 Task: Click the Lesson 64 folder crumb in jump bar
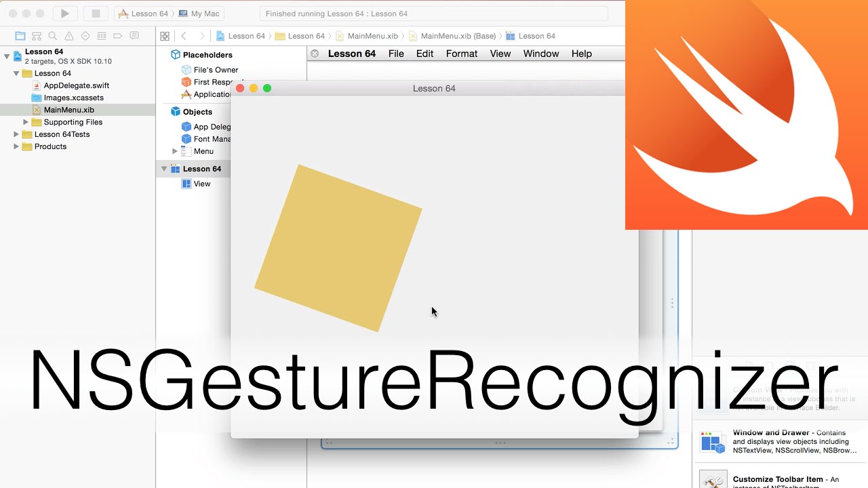300,36
